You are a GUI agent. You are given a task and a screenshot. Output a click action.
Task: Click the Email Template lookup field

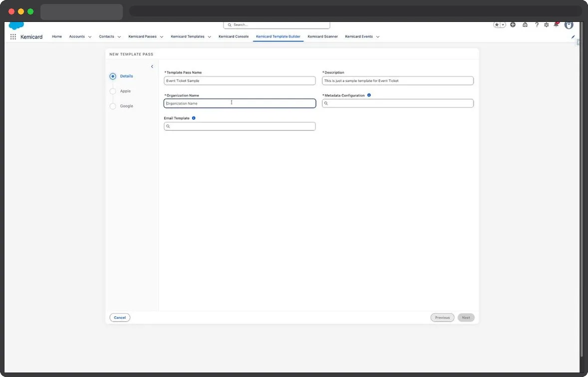click(x=240, y=126)
